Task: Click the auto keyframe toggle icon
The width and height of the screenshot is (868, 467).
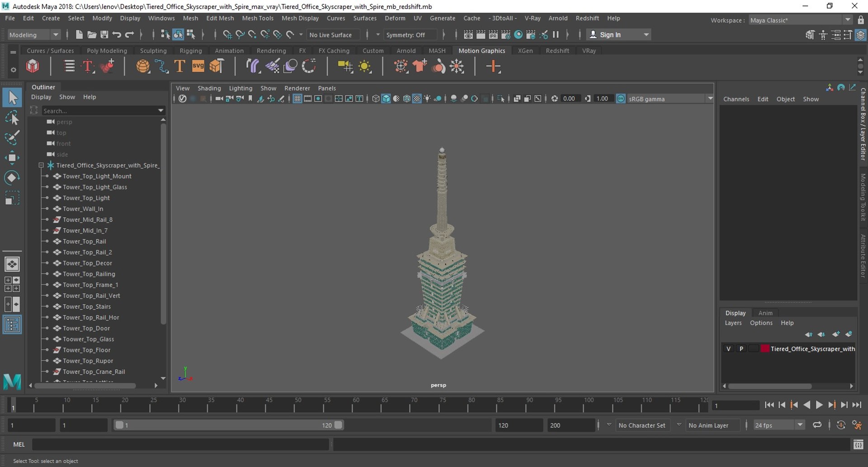Action: coord(841,425)
